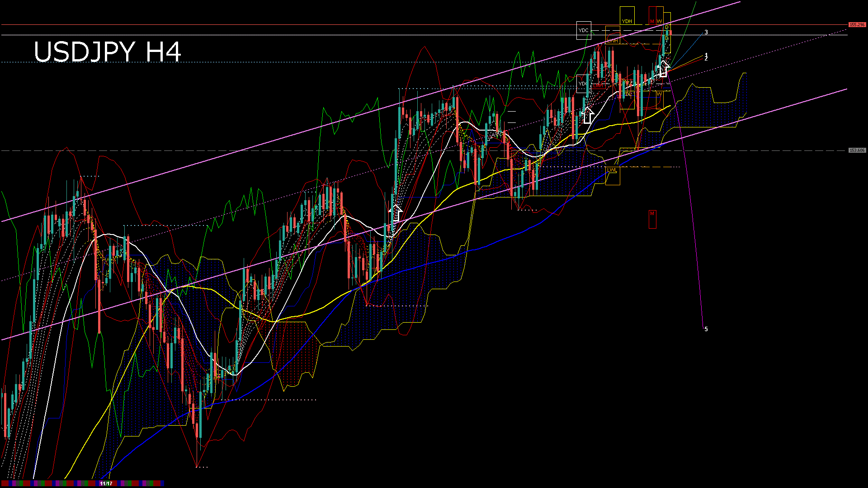The image size is (868, 488).
Task: Expand the D label on the yellow daily box
Action: (666, 27)
